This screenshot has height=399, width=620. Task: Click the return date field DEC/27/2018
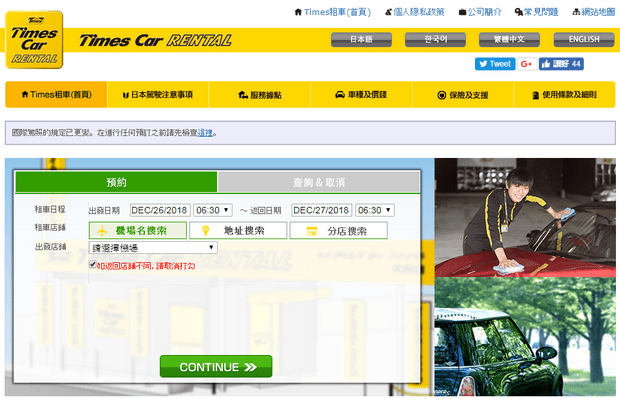(x=321, y=210)
